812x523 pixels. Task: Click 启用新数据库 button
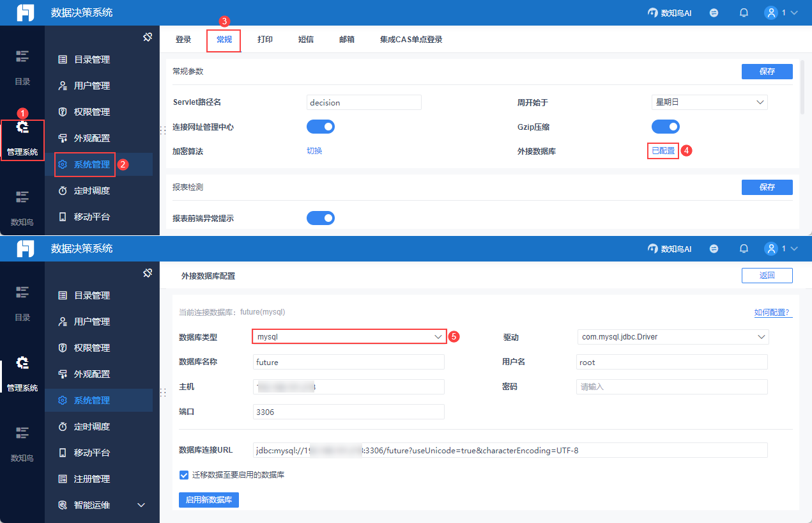pos(209,500)
